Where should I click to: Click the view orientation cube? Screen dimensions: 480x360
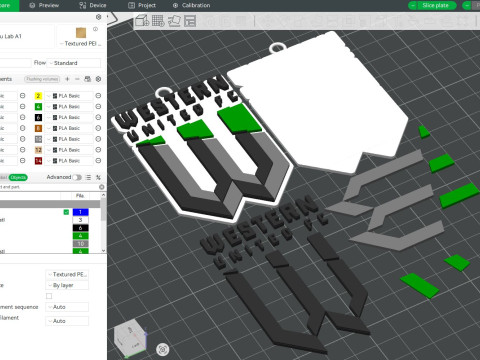click(130, 338)
